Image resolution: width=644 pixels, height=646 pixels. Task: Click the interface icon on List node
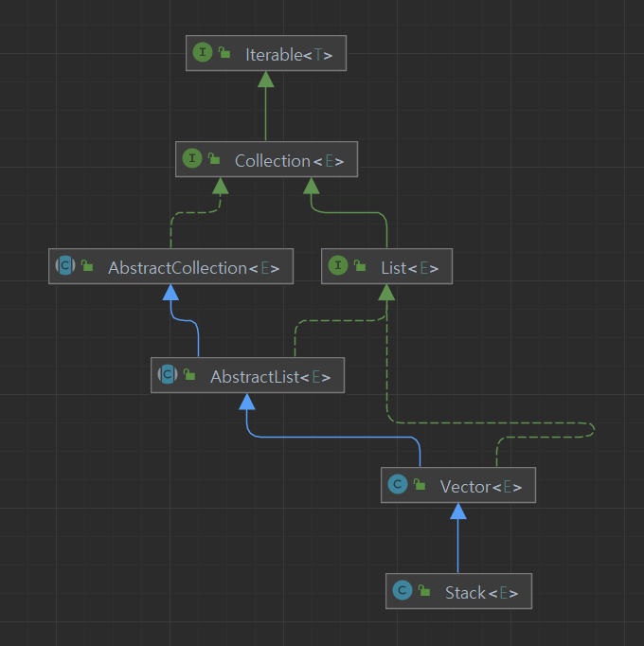[338, 267]
